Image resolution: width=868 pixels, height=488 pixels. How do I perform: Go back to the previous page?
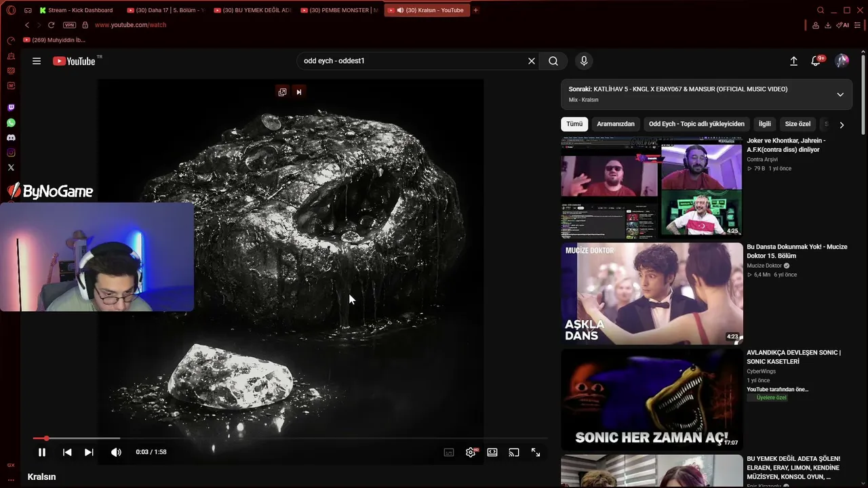pyautogui.click(x=27, y=25)
